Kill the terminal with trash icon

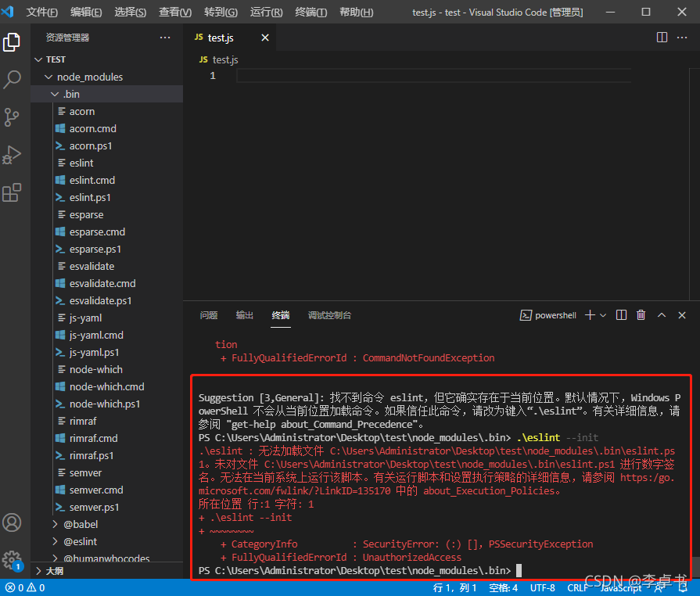641,315
